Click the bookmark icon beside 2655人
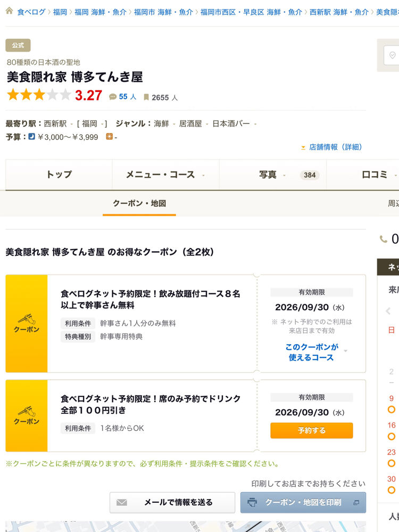Screen dimensions: 399x532 coord(146,97)
